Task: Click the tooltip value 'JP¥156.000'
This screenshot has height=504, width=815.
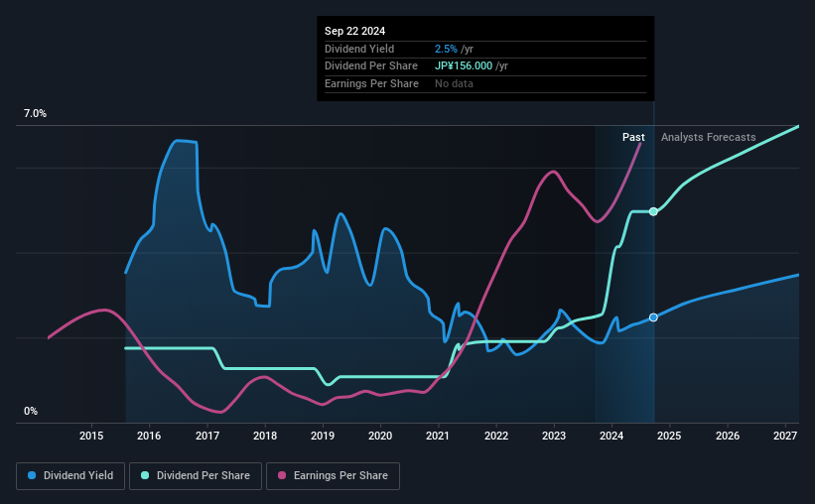Action: click(x=464, y=66)
